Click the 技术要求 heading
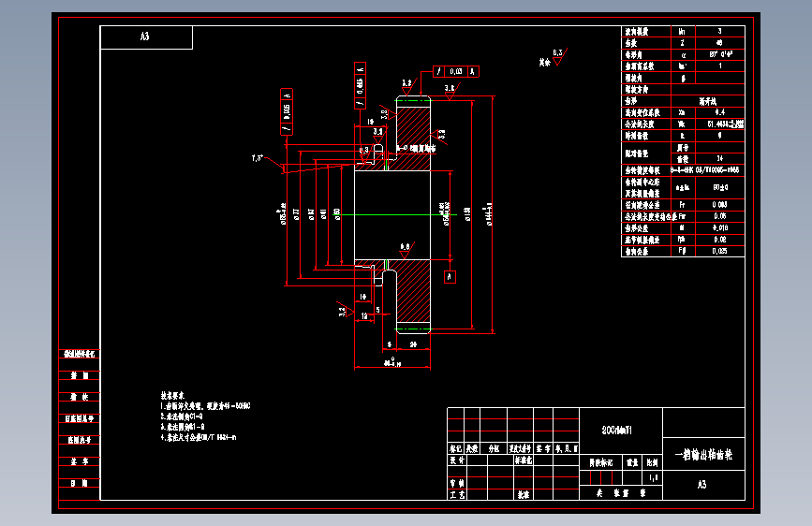812x526 pixels. coord(172,396)
